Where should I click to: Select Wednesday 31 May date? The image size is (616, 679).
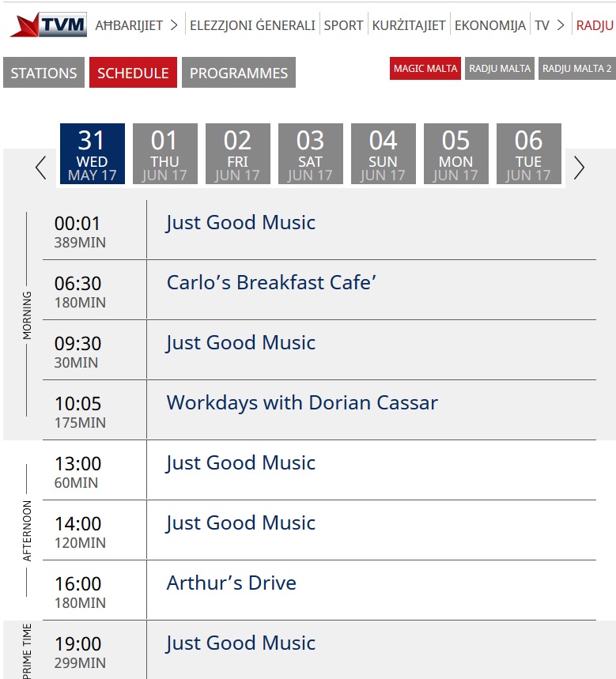coord(93,153)
